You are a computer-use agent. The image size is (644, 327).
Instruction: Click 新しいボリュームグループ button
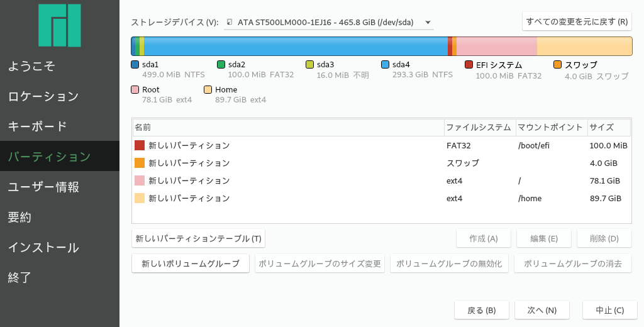(191, 263)
